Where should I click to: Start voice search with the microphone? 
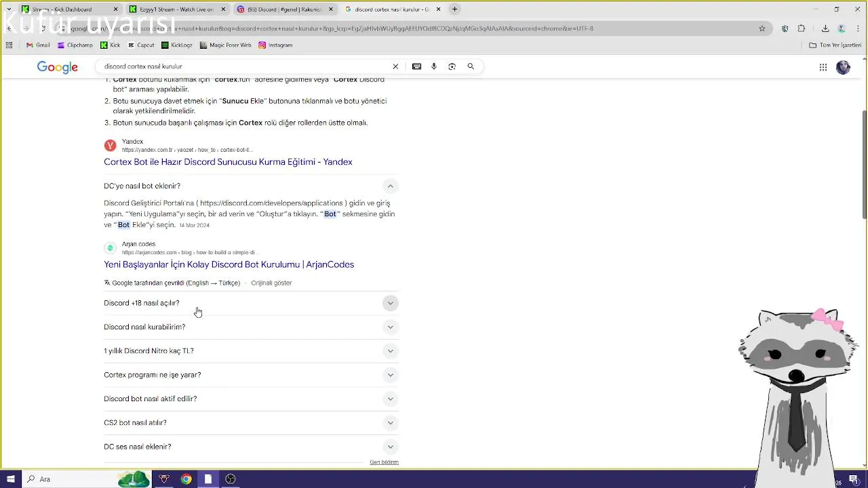click(434, 66)
